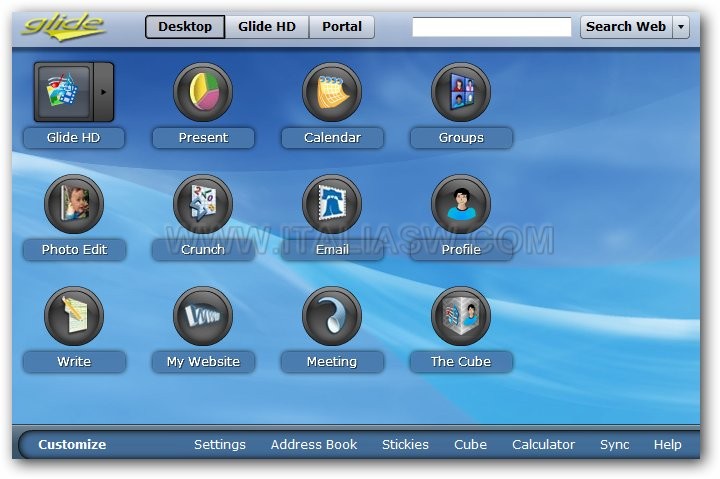Viewport: 720px width, 479px height.
Task: Click the Present label button
Action: [x=203, y=138]
